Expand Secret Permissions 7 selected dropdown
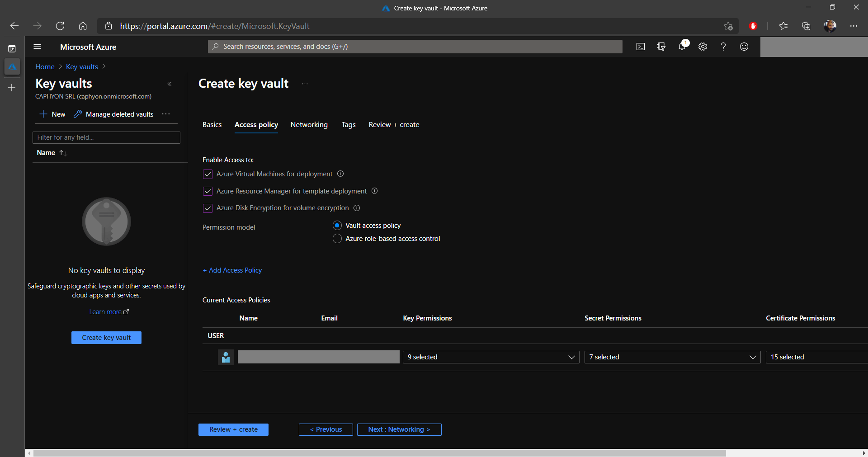868x457 pixels. click(x=673, y=357)
